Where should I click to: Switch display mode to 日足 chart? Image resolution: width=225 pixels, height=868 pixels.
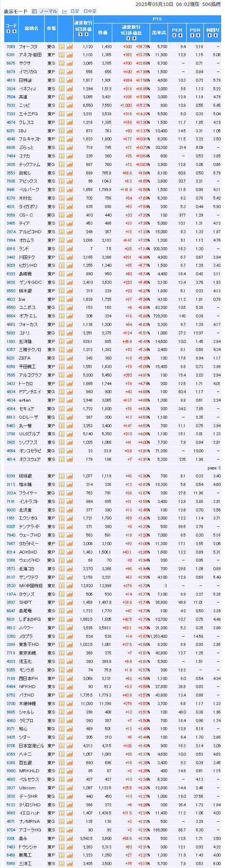(74, 11)
